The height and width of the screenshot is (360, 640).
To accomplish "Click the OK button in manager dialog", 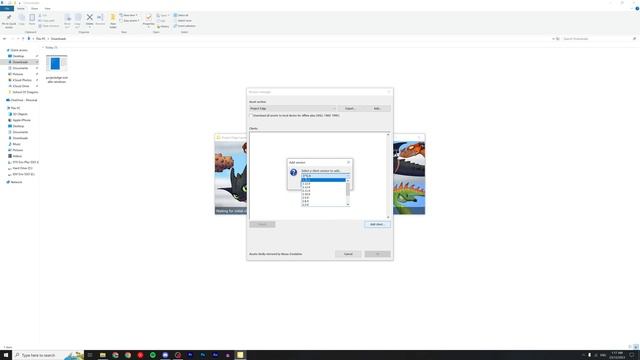I will (378, 254).
